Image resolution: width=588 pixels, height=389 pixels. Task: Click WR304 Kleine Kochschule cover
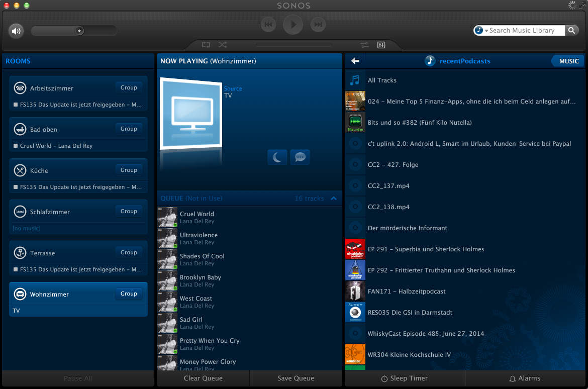click(x=355, y=354)
